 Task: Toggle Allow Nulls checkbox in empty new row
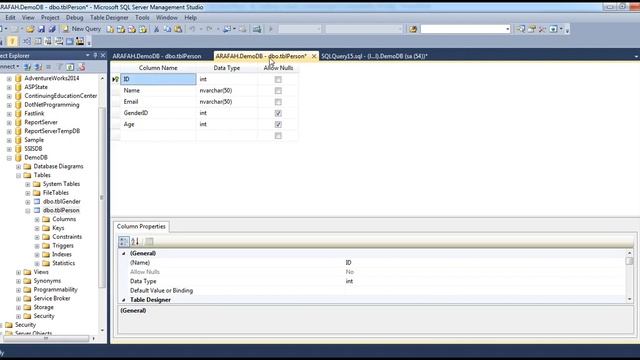278,136
